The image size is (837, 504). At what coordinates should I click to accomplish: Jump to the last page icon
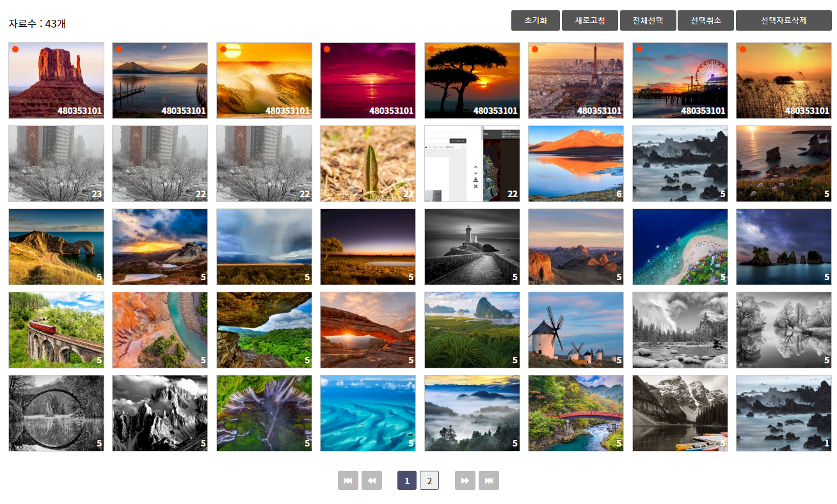pyautogui.click(x=488, y=480)
